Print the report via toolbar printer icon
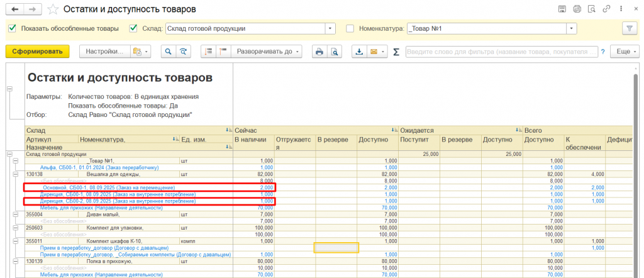The image size is (644, 278). 319,52
